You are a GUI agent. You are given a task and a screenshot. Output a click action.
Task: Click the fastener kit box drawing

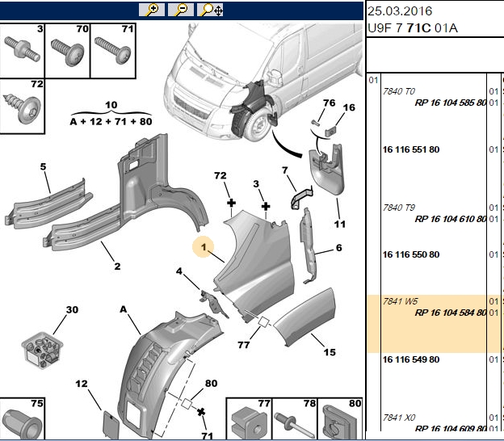(42, 351)
